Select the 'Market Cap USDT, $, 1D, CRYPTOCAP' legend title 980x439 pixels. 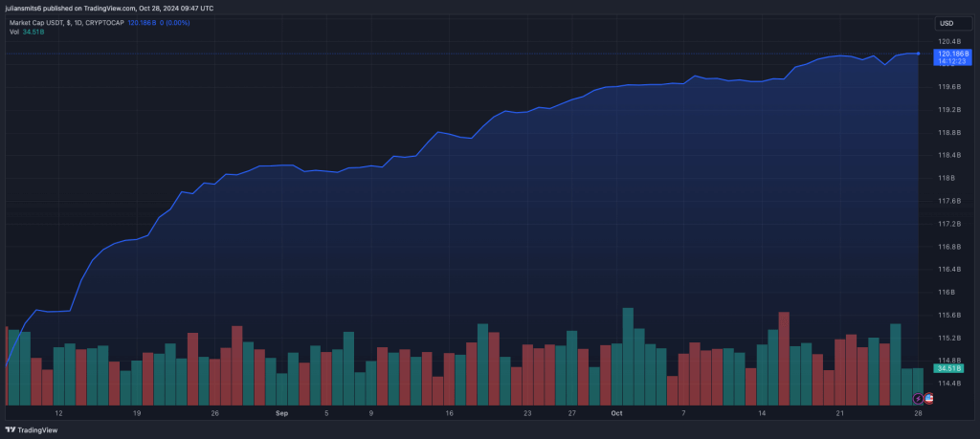click(x=66, y=23)
